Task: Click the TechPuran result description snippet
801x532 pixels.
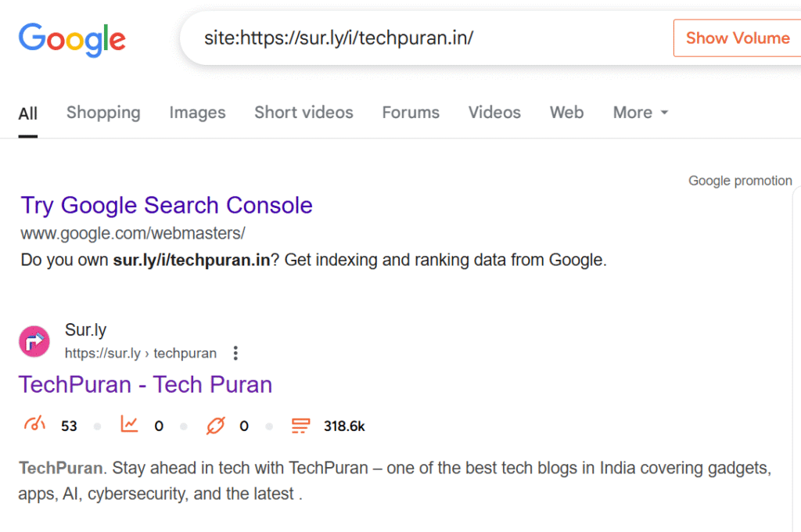Action: (x=395, y=481)
